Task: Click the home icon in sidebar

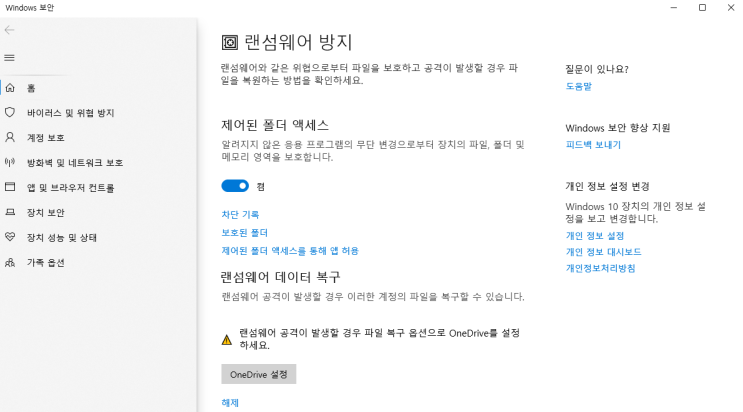Action: tap(10, 88)
